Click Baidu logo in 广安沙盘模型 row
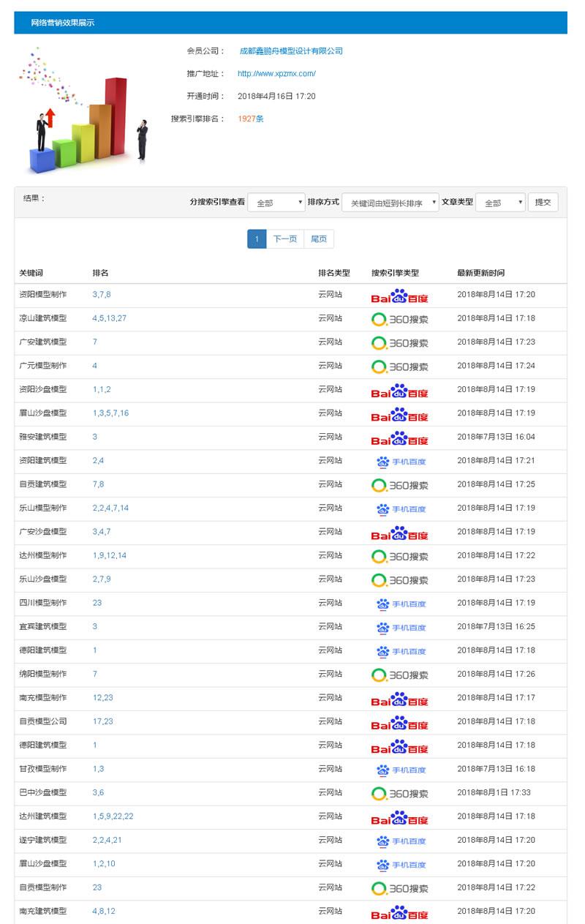This screenshot has width=585, height=924. tap(399, 533)
